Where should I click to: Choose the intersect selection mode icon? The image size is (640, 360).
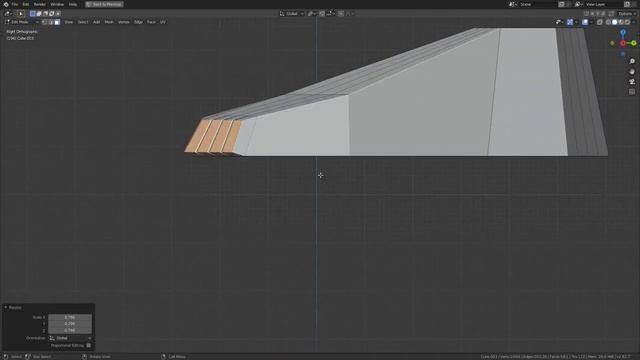pyautogui.click(x=58, y=13)
